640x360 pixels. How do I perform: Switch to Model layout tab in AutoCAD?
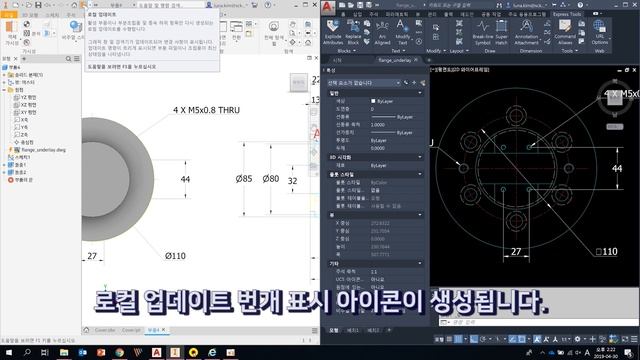(333, 330)
